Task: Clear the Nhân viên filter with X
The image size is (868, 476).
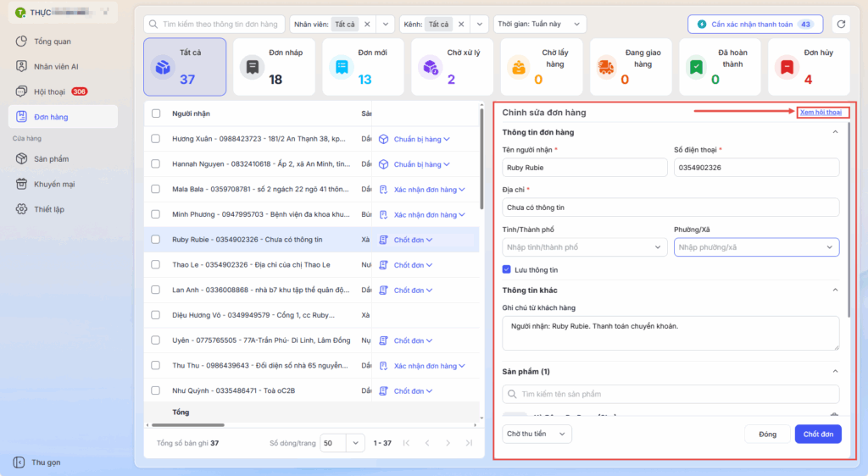Action: point(368,25)
